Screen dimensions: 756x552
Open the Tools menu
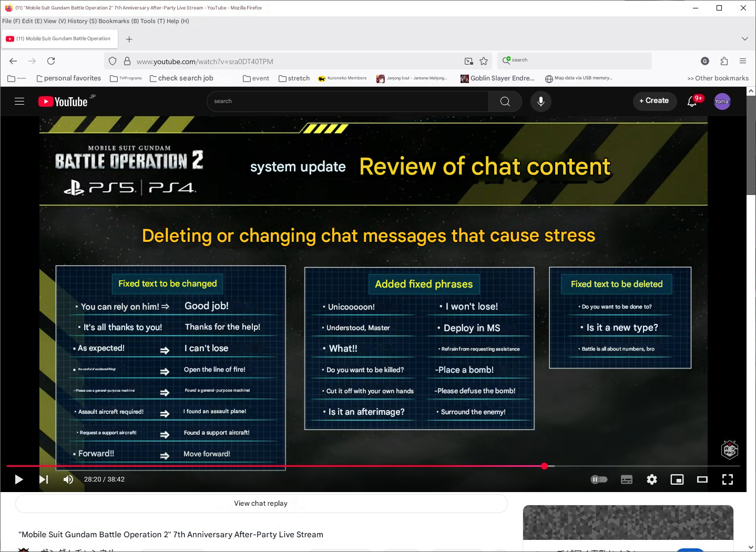pos(152,21)
